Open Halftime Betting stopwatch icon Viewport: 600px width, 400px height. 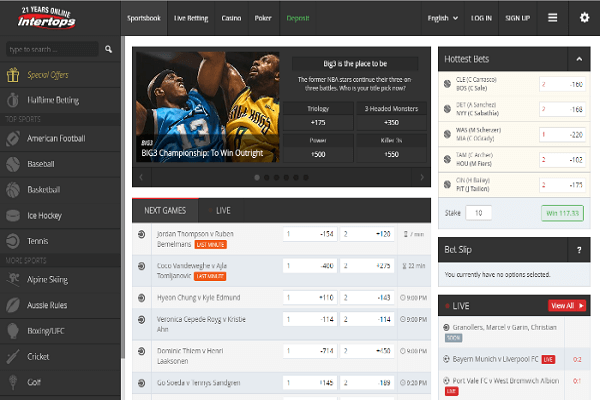13,100
